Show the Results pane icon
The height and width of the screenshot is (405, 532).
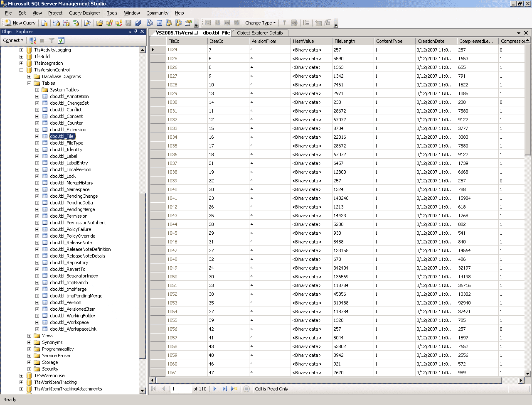pyautogui.click(x=237, y=23)
